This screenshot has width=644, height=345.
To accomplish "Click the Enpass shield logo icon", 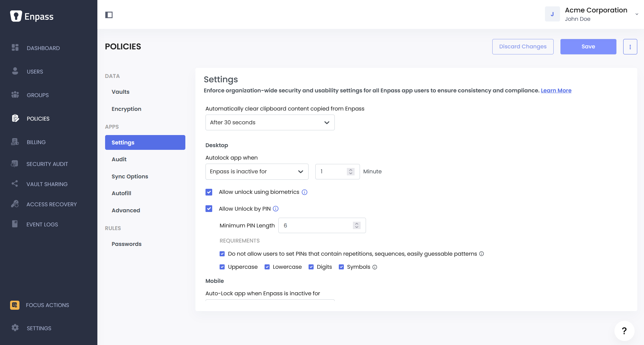I will (16, 16).
